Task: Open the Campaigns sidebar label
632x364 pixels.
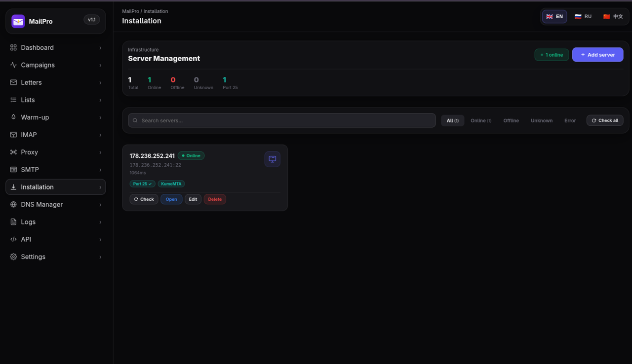Action: [x=38, y=65]
